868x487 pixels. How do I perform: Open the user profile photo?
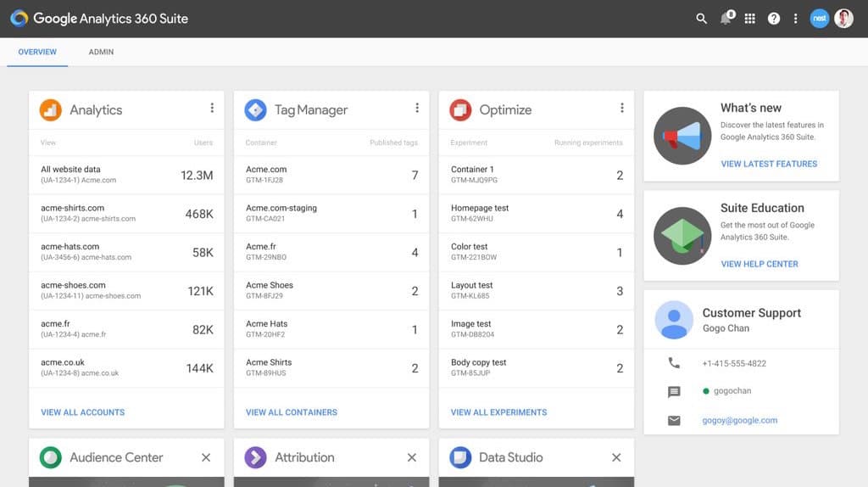click(843, 19)
